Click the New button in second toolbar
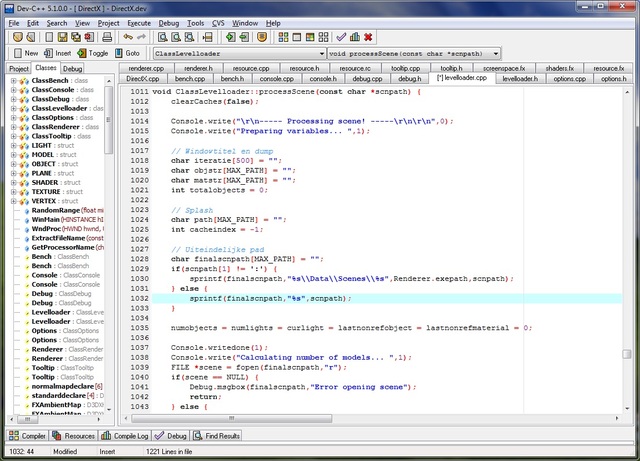This screenshot has height=461, width=640. (26, 53)
